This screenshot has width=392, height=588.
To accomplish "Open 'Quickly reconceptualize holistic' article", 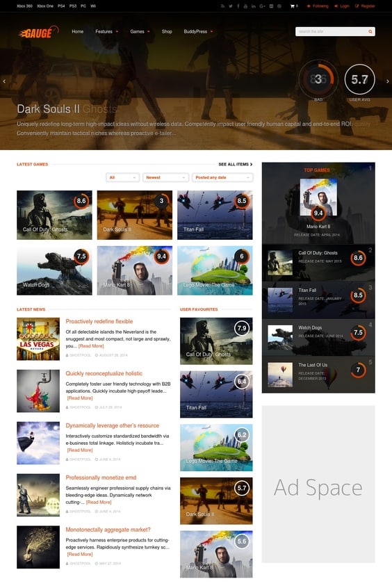I will (x=104, y=373).
